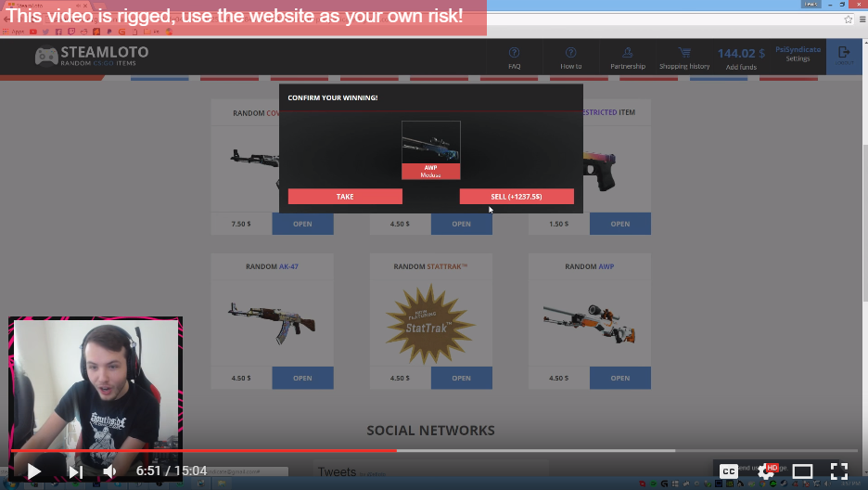Click the Random AK-47 weapon image
This screenshot has height=490, width=868.
(272, 323)
